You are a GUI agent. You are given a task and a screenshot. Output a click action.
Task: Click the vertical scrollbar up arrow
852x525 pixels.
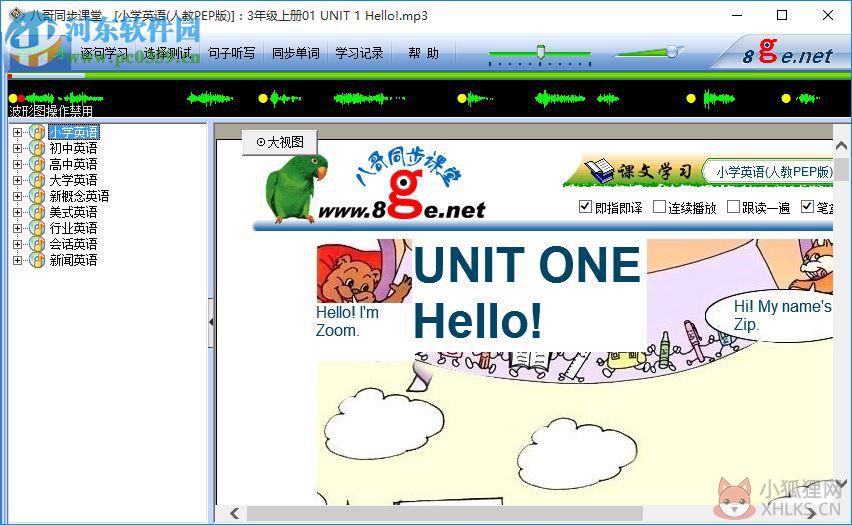(841, 146)
